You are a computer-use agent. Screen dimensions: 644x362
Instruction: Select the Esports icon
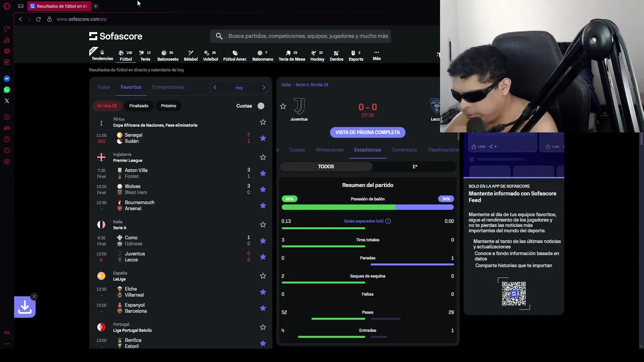coord(356,55)
